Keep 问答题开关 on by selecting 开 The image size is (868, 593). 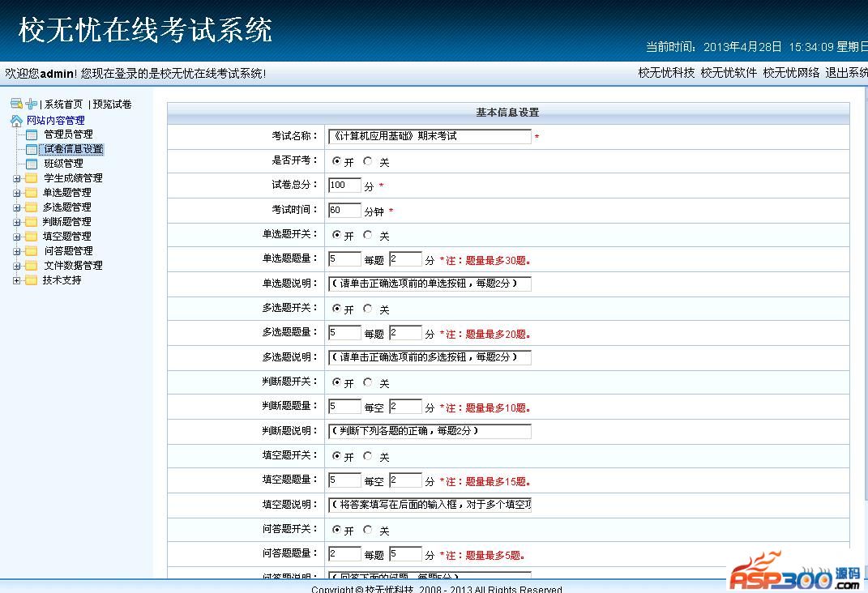click(x=336, y=530)
